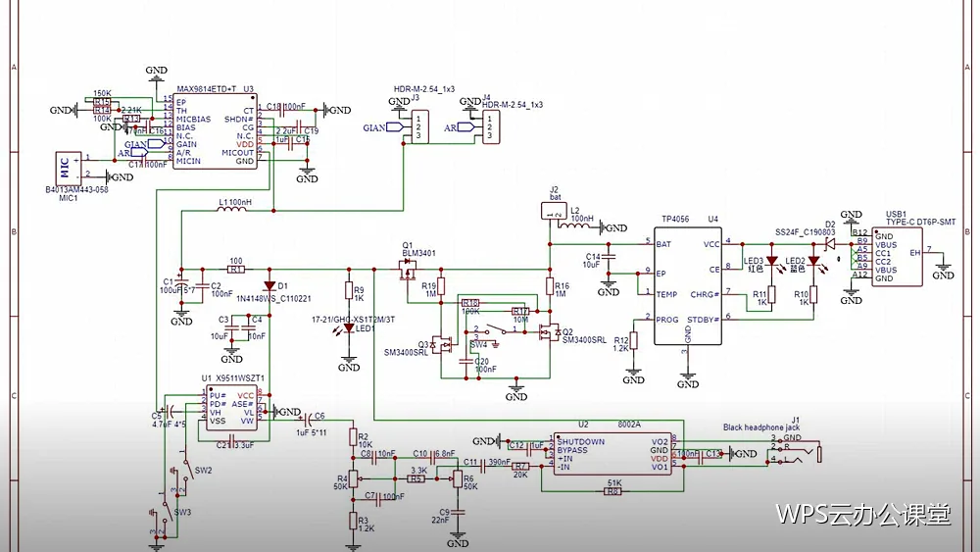980x552 pixels.
Task: Select resistor R15 150K
Action: click(102, 101)
